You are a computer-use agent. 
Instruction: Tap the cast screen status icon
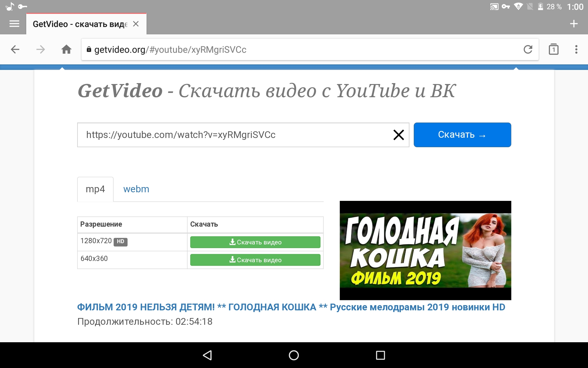click(x=494, y=6)
